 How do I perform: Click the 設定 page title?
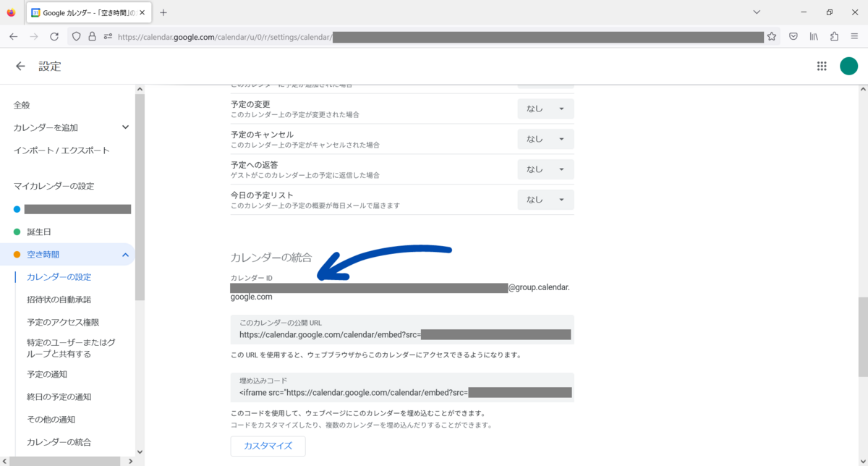click(x=50, y=67)
